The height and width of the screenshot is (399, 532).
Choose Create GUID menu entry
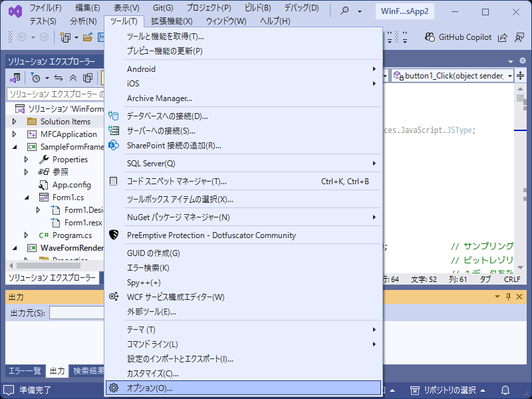[x=243, y=253]
